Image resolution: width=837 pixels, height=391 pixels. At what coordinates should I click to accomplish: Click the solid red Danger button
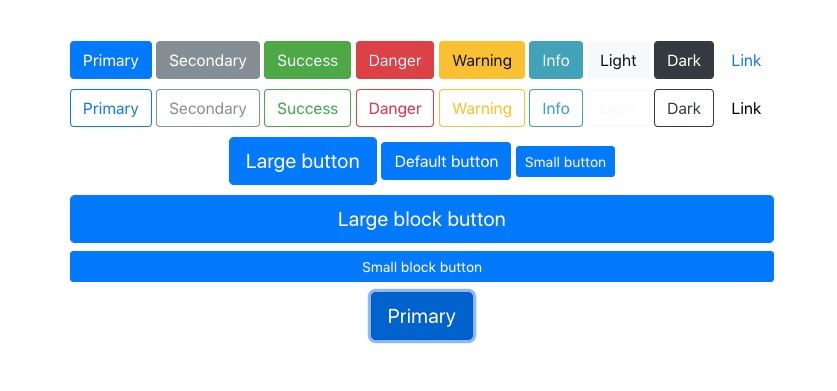click(x=395, y=60)
